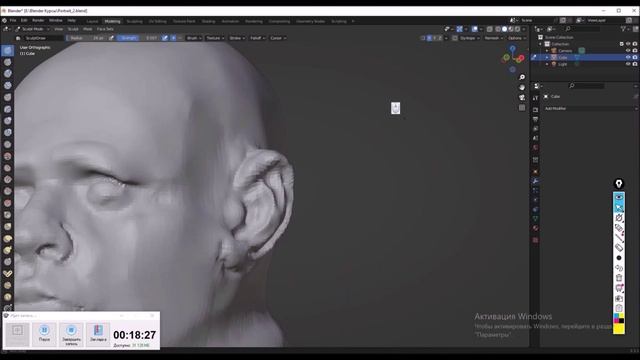
Task: Adjust the brush Strength slider
Action: point(138,38)
